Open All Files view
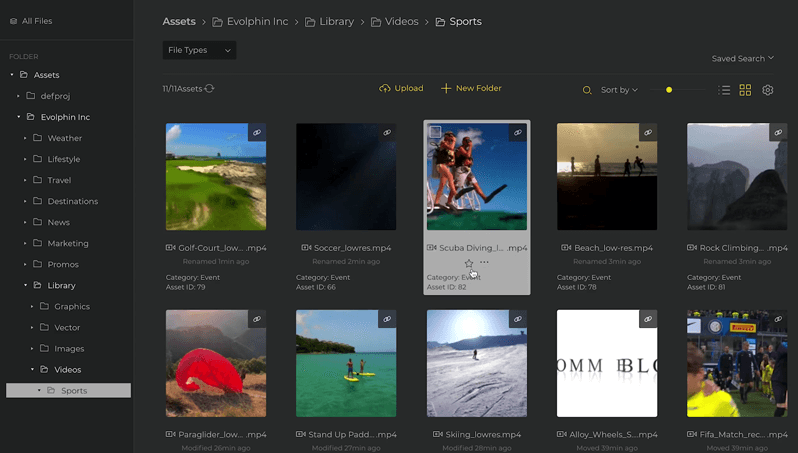This screenshot has height=453, width=798. [x=31, y=21]
